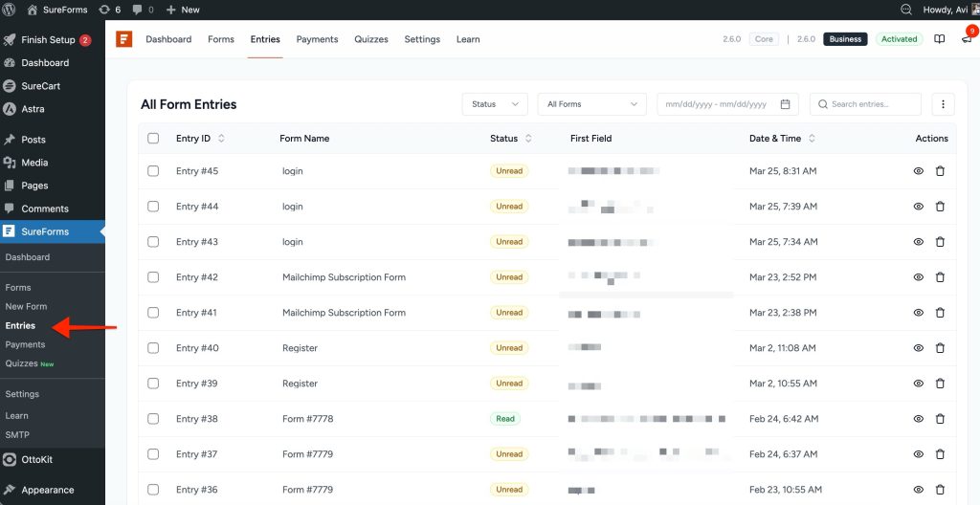This screenshot has width=980, height=505.
Task: Select the Entry #40 checkbox
Action: click(x=153, y=348)
